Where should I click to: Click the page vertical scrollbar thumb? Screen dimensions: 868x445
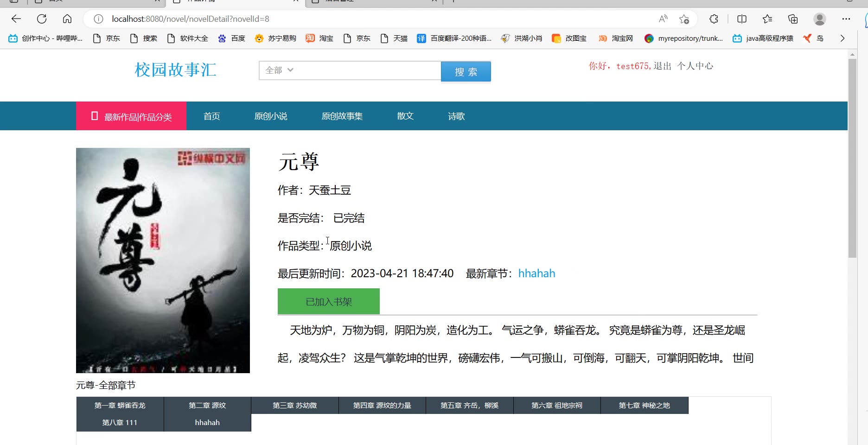click(x=852, y=158)
